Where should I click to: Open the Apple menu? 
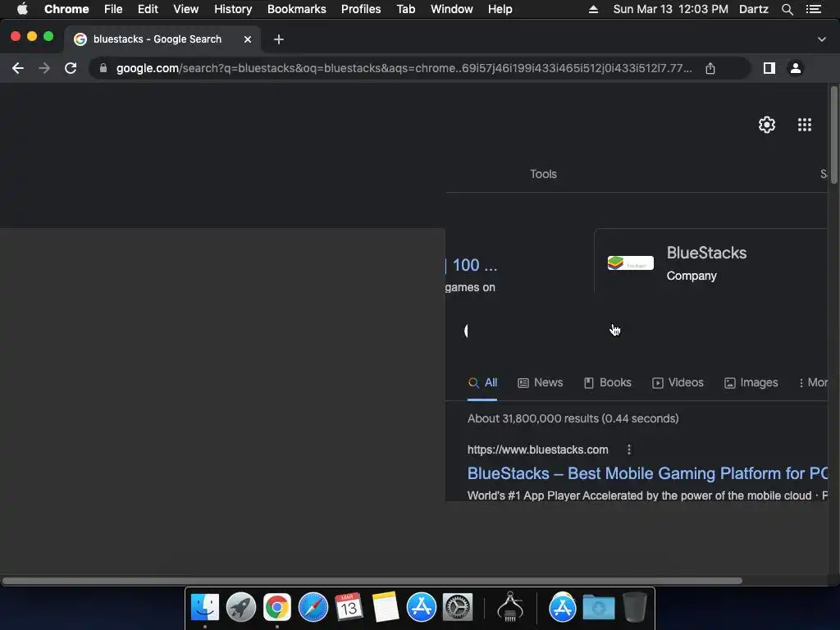(22, 9)
